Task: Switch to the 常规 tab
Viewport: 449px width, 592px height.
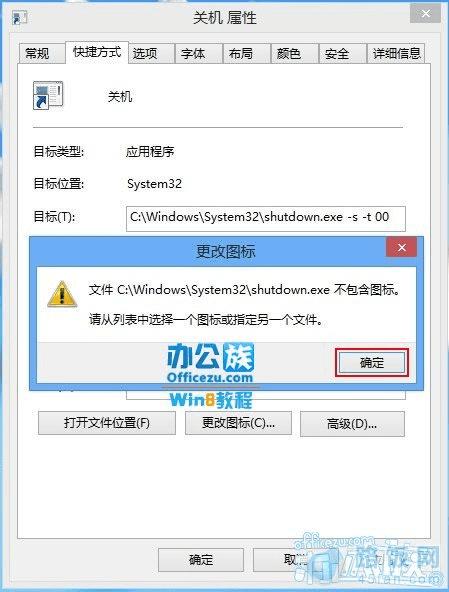Action: pos(37,53)
